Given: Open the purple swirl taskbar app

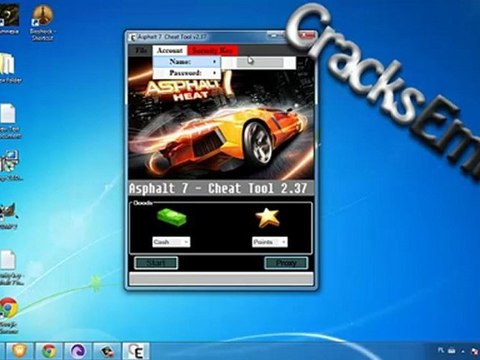Looking at the screenshot, I should pos(78,351).
